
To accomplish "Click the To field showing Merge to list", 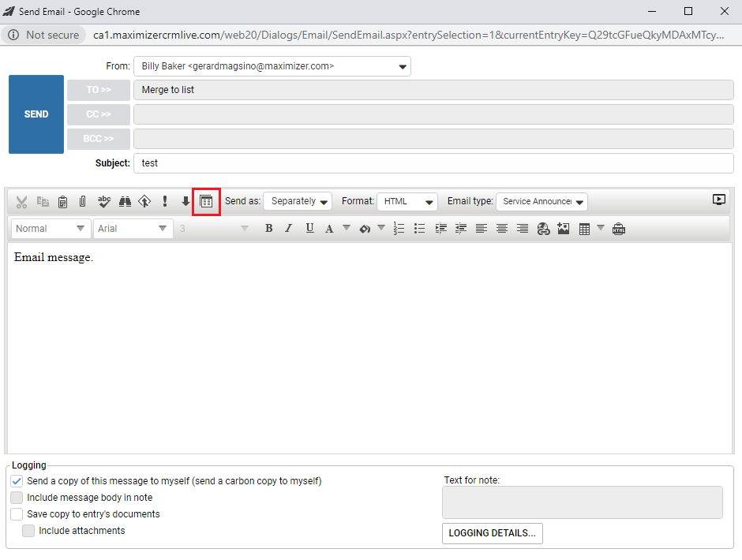I will (433, 90).
